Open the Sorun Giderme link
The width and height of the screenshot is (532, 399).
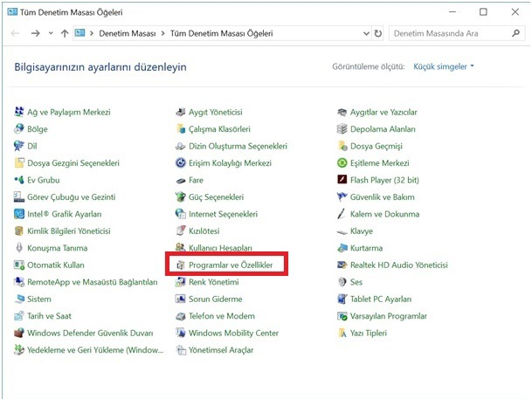point(216,299)
